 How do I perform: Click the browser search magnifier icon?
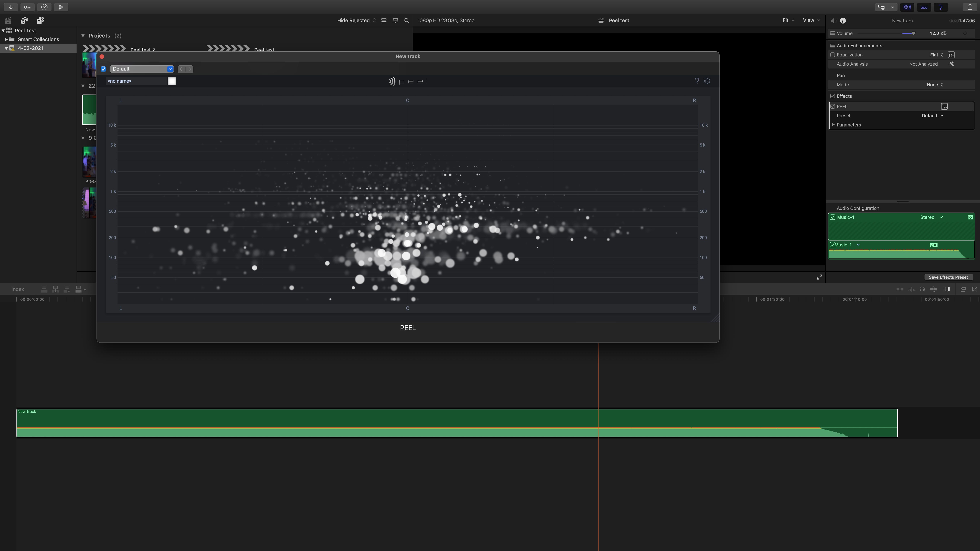click(x=407, y=20)
